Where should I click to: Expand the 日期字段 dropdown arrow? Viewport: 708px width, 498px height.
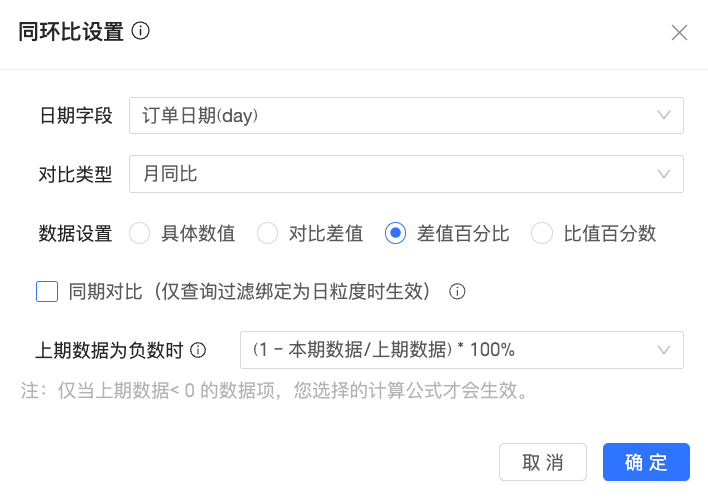coord(663,115)
